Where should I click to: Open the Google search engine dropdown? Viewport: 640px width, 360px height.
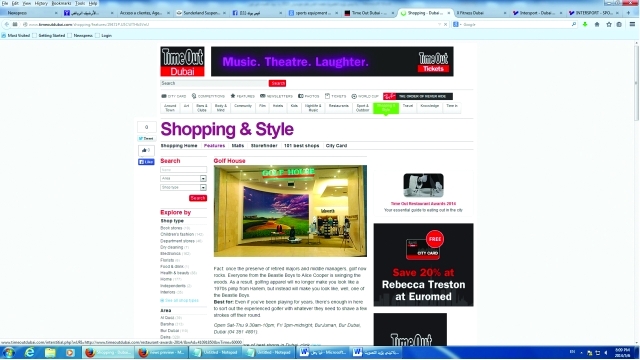click(x=457, y=24)
